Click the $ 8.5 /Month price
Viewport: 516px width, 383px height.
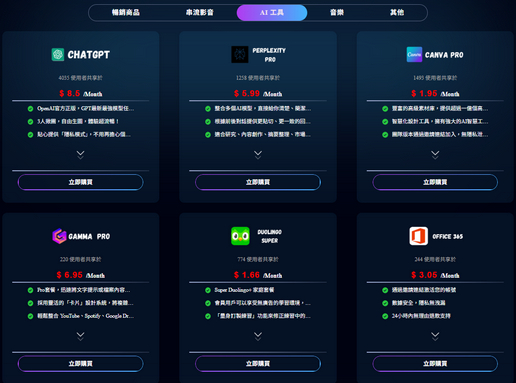[x=81, y=94]
